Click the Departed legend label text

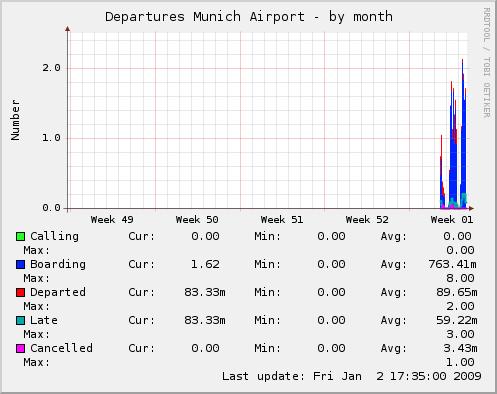coord(58,292)
